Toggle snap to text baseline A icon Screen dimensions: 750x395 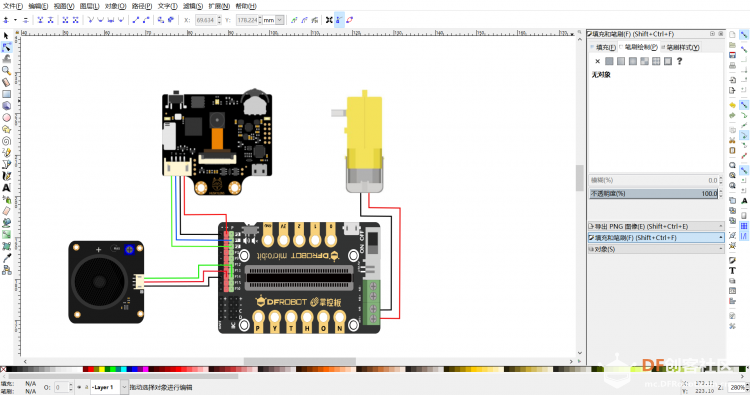744,201
